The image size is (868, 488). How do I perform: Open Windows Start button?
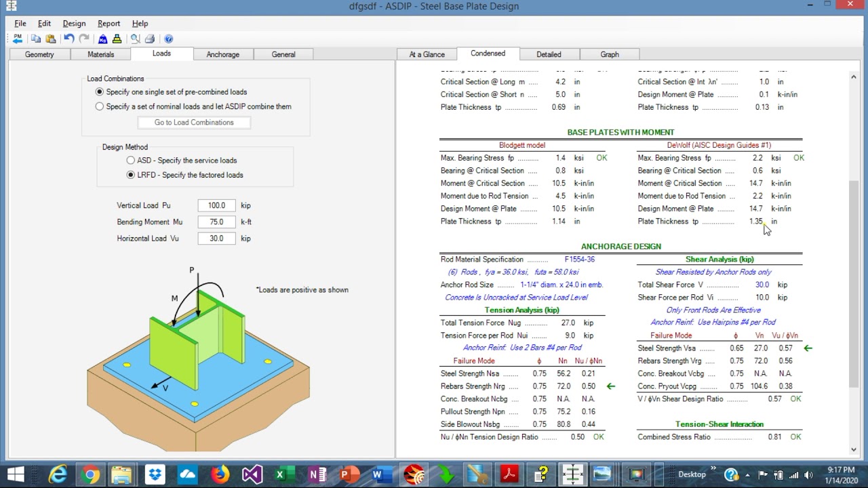(16, 474)
